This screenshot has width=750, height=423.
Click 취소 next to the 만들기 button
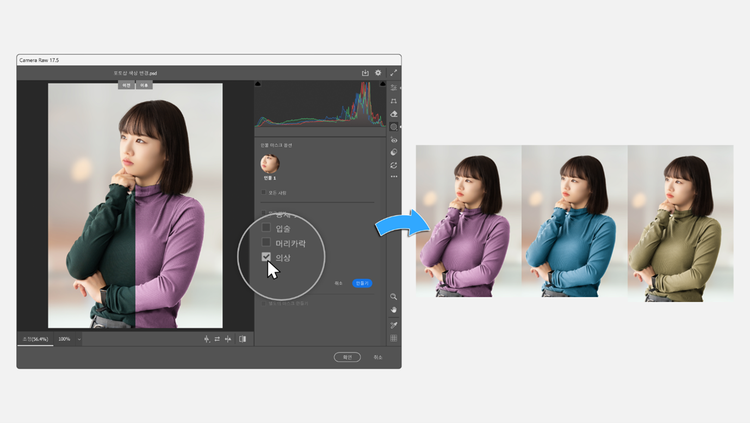point(338,283)
